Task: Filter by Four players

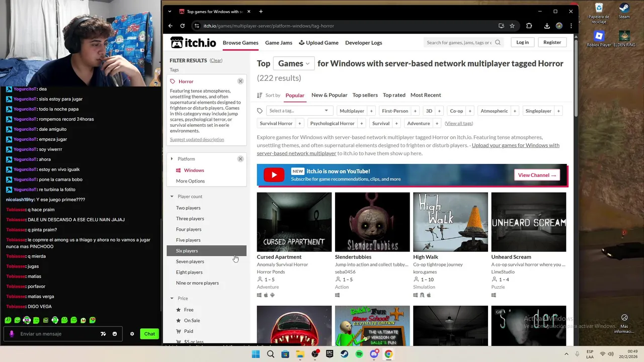Action: (189, 229)
